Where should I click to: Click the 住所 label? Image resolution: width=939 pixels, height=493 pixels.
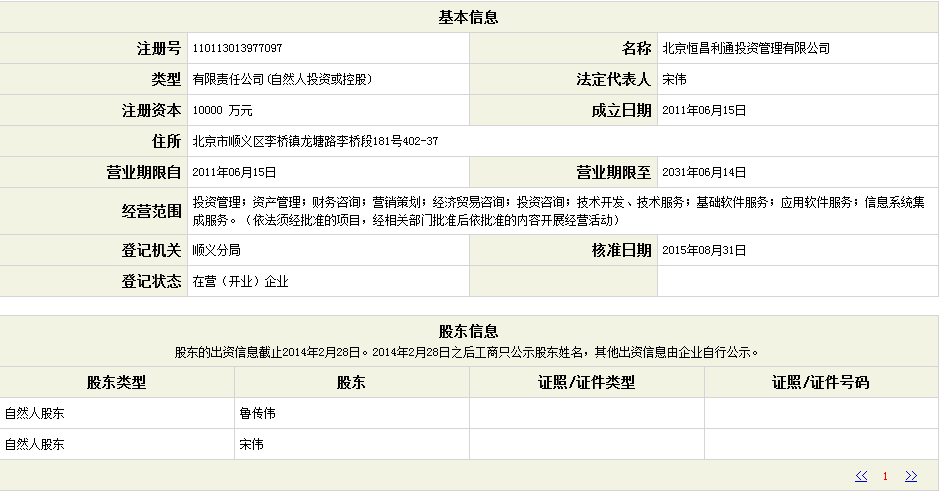click(x=166, y=141)
